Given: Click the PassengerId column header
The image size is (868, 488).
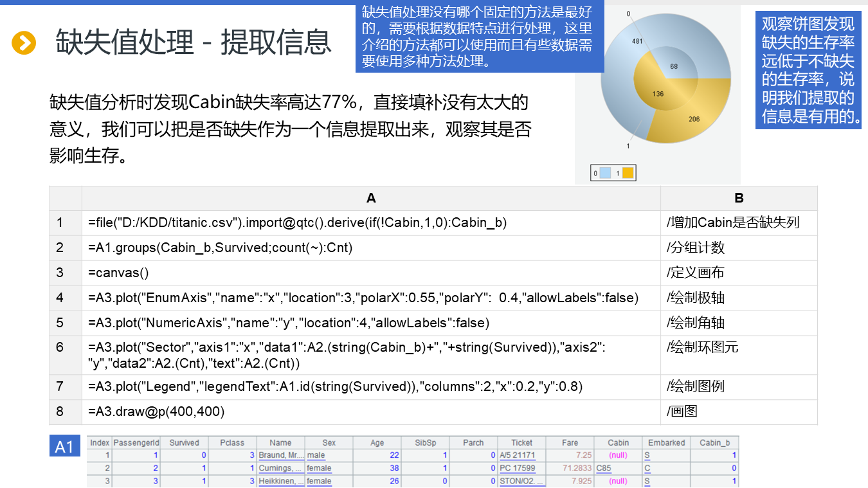Looking at the screenshot, I should [136, 442].
